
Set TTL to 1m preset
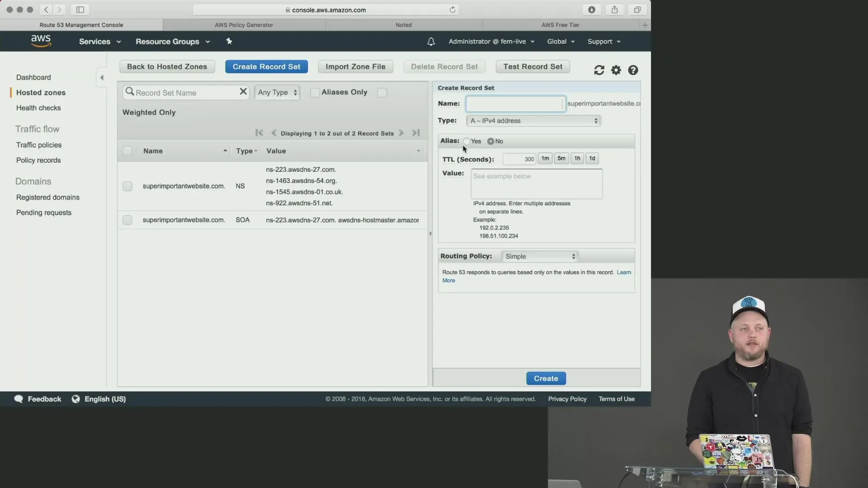(545, 158)
